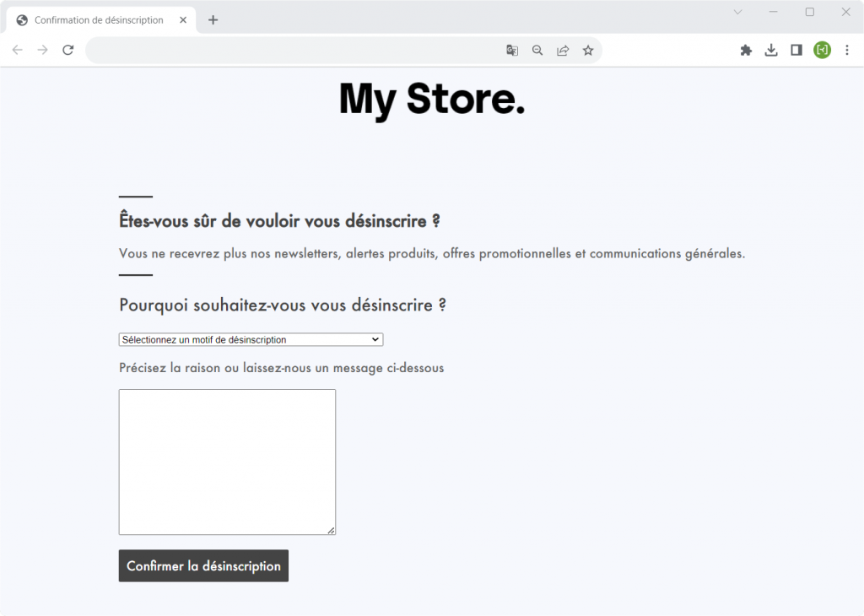The height and width of the screenshot is (616, 864).
Task: Maximize the browser window
Action: 809,12
